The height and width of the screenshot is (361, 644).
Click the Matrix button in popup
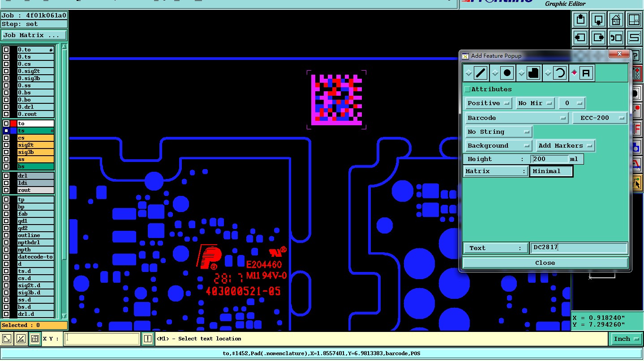[x=496, y=171]
